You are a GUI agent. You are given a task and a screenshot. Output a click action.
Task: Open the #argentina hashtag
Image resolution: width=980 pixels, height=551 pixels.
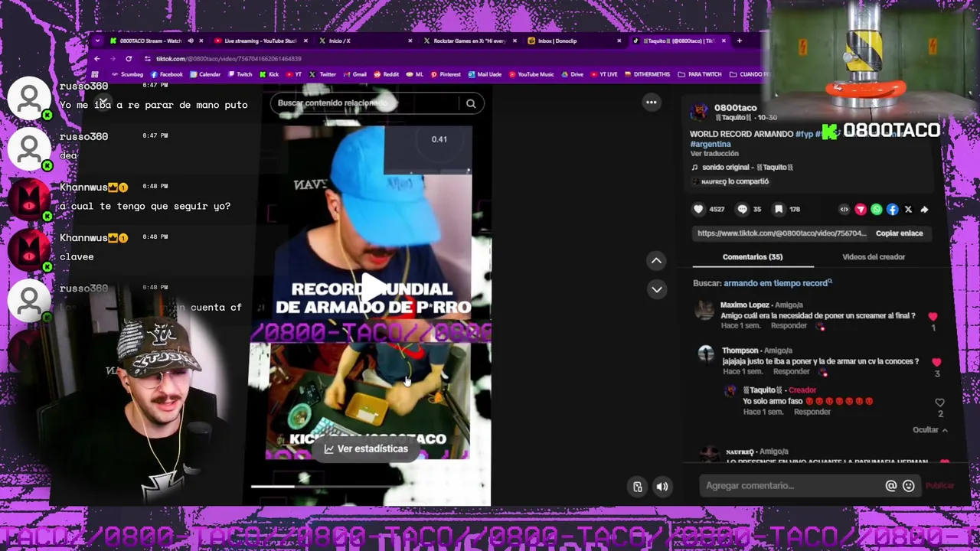coord(710,144)
